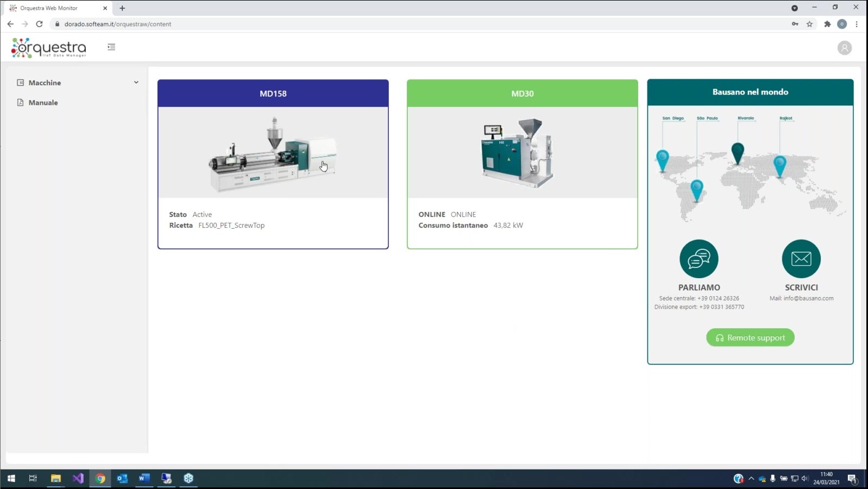This screenshot has height=489, width=868.
Task: Bookmark this page with star icon
Action: click(x=809, y=24)
